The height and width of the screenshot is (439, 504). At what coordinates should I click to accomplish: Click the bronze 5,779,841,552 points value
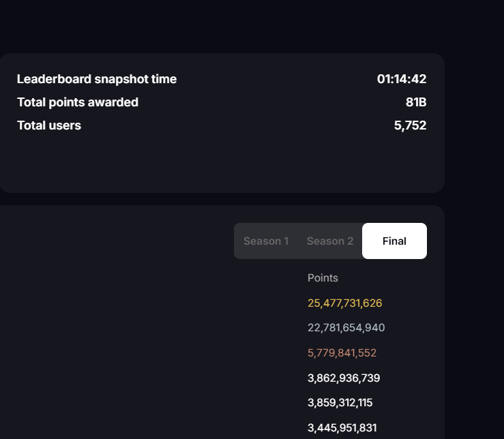coord(342,353)
